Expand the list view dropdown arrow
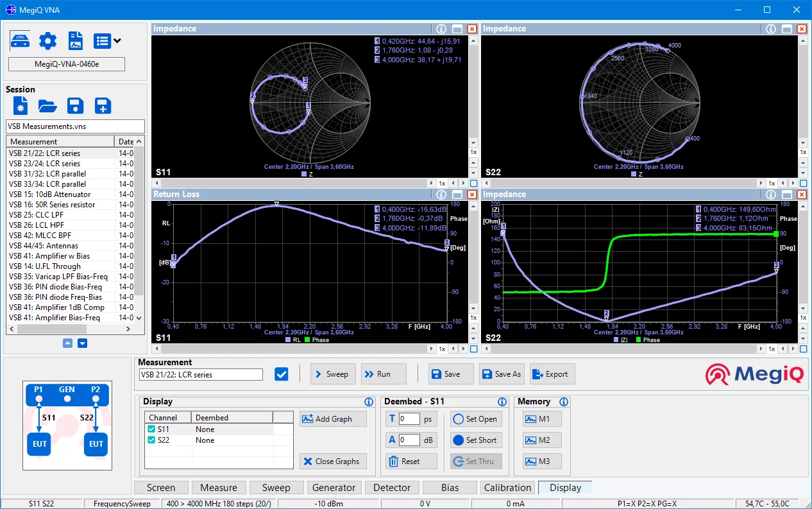812x509 pixels. [x=117, y=41]
